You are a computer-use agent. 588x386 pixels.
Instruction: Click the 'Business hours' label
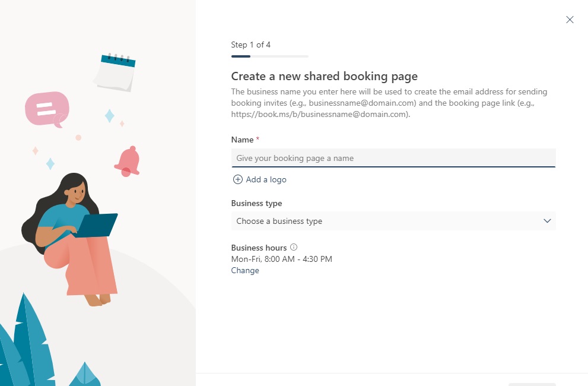(x=259, y=248)
